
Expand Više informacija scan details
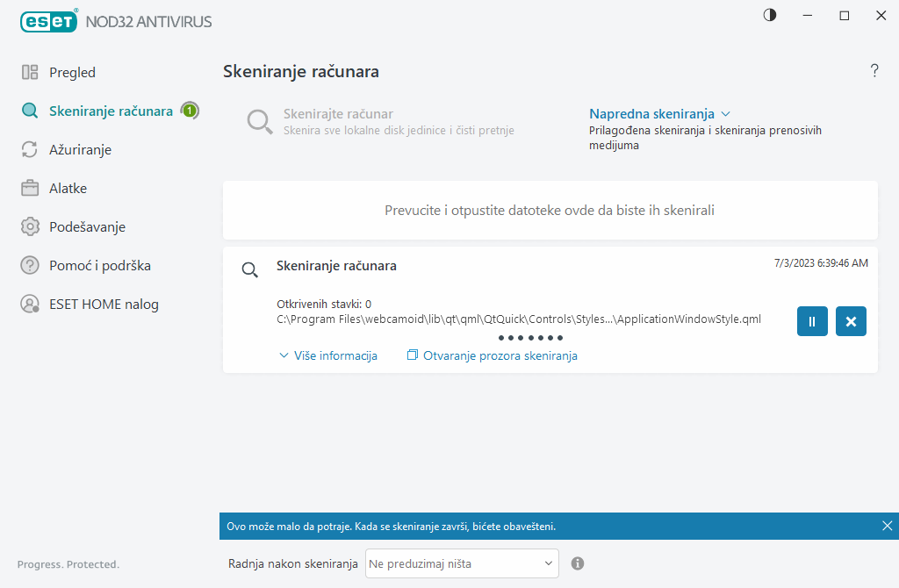point(328,355)
